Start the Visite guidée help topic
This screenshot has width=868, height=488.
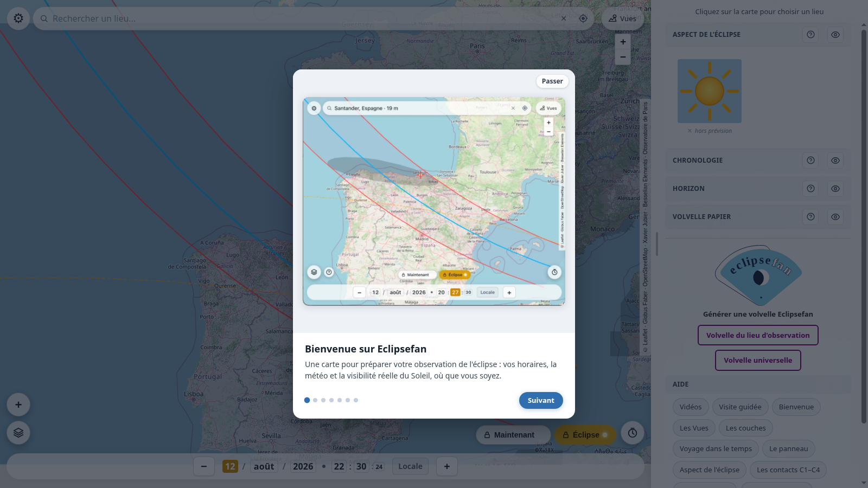[740, 407]
